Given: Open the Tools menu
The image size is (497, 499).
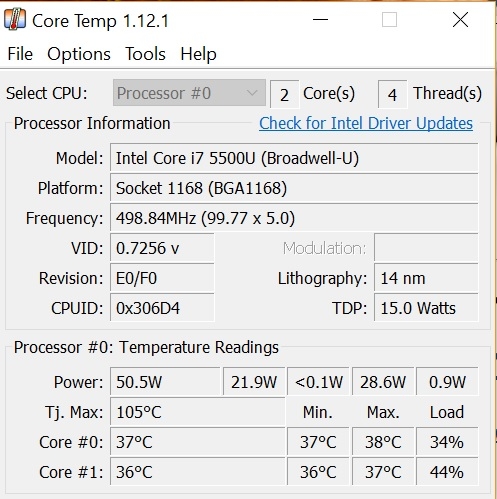Looking at the screenshot, I should 145,54.
